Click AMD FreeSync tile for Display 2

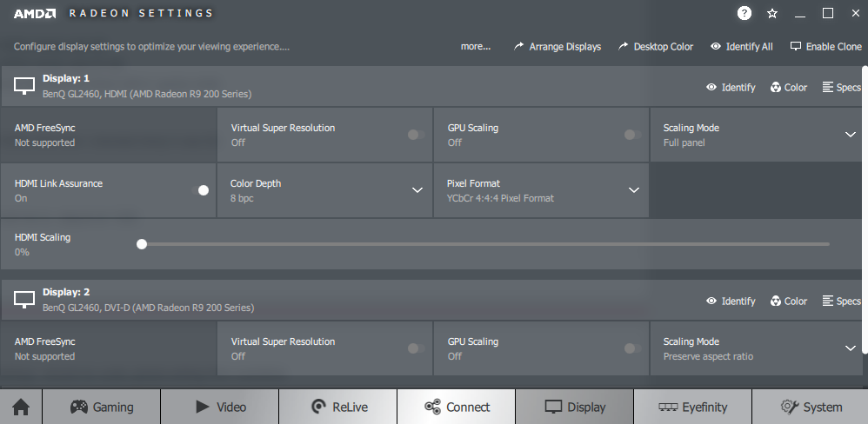tap(109, 348)
